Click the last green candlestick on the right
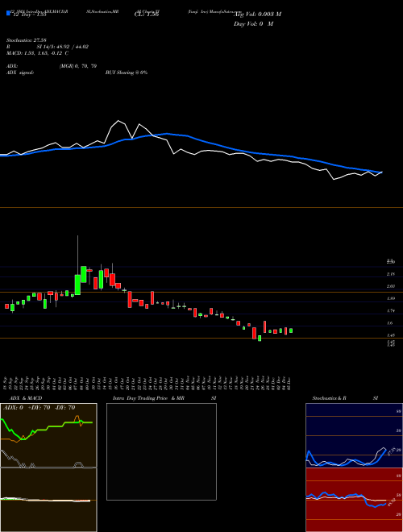Image resolution: width=403 pixels, height=532 pixels. (x=291, y=330)
